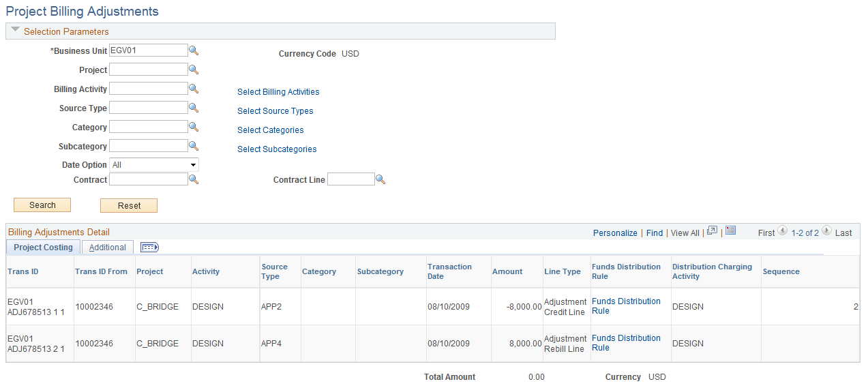This screenshot has height=388, width=868.
Task: Sort by Line Type column header
Action: (x=563, y=271)
